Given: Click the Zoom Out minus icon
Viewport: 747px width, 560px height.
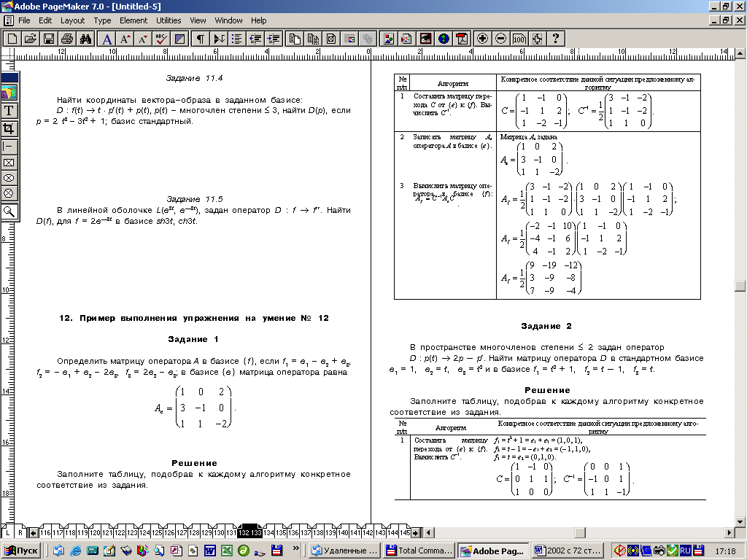Looking at the screenshot, I should (500, 39).
